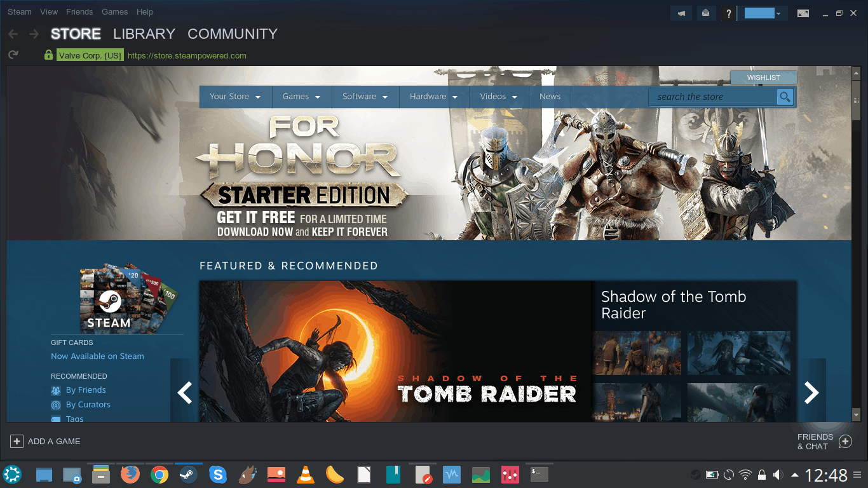The width and height of the screenshot is (868, 488).
Task: Open the Games menu in menu bar
Action: 115,12
